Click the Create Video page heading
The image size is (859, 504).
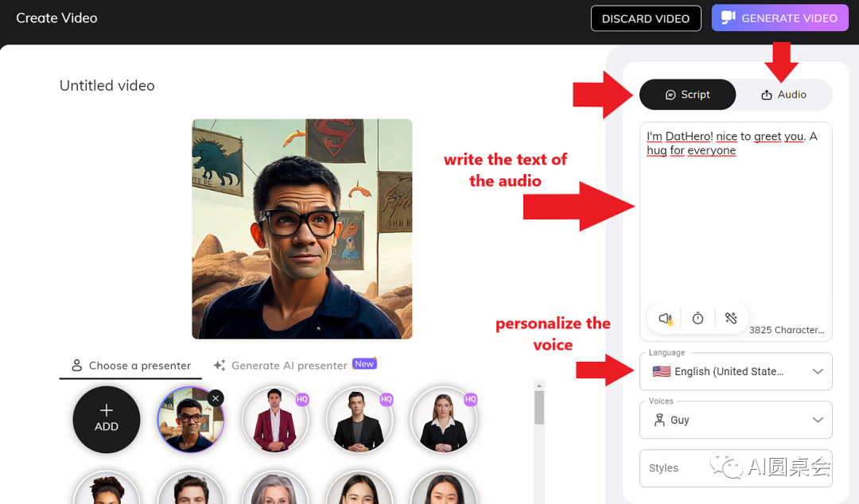(x=56, y=18)
